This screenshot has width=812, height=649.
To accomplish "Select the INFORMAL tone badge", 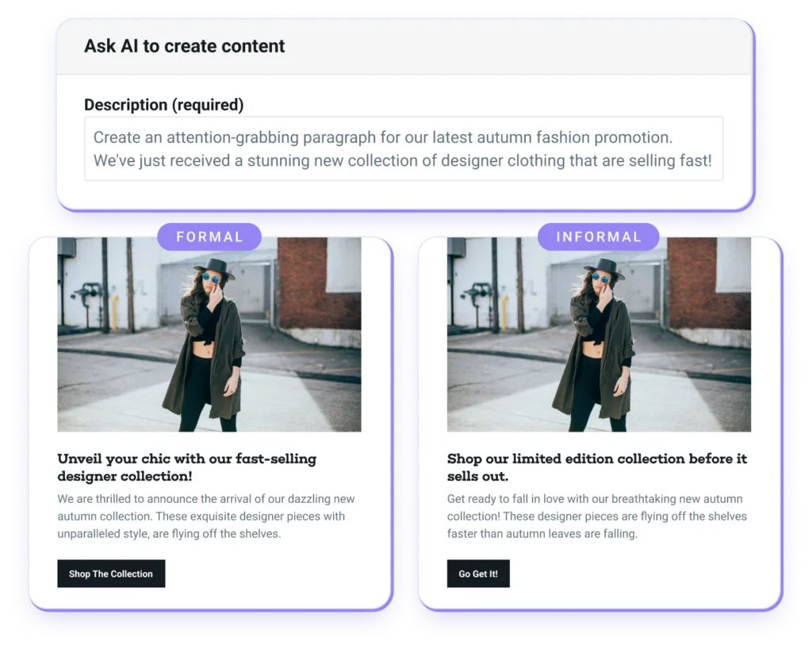I will [x=599, y=236].
